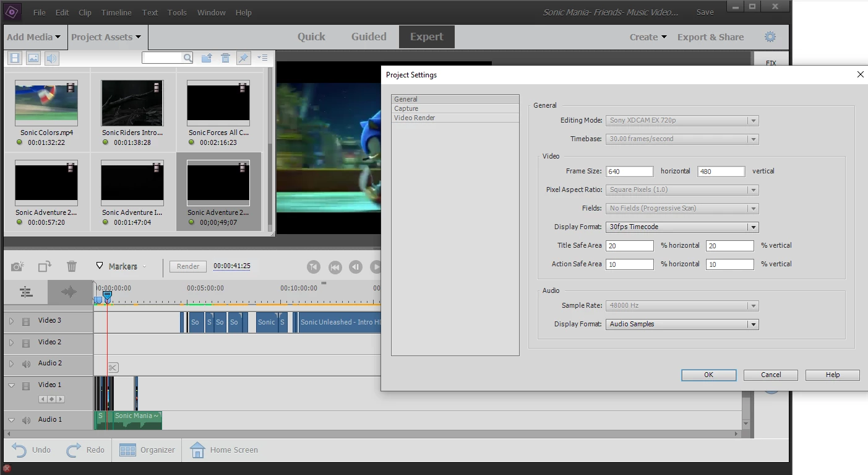Select the Expert tab

(427, 37)
